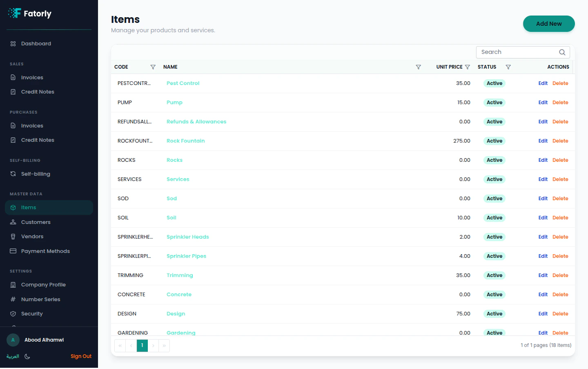
Task: Go to first page of pagination
Action: tap(120, 346)
